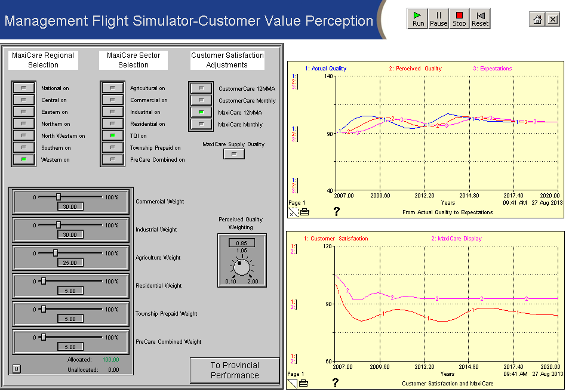
Task: Go to the home screen icon
Action: (x=537, y=19)
